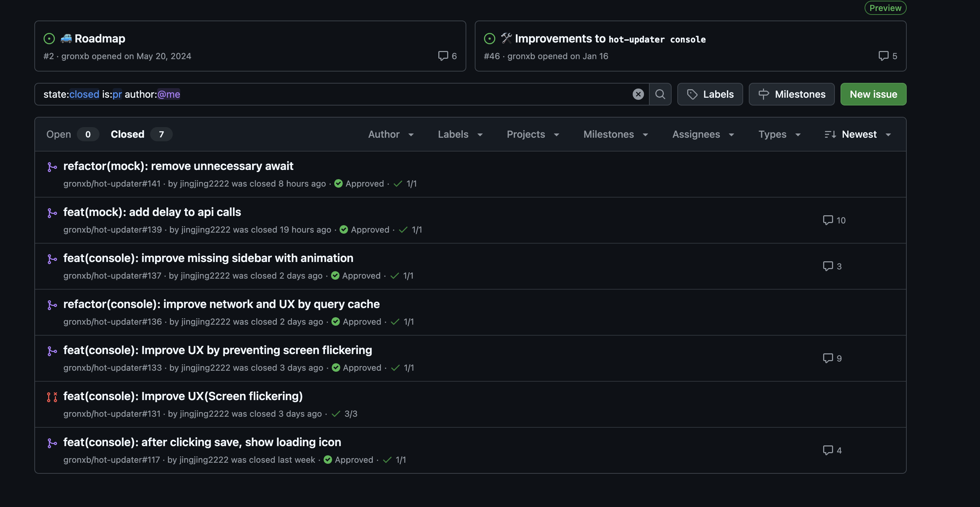
Task: Open the Projects filter dropdown
Action: [x=532, y=134]
